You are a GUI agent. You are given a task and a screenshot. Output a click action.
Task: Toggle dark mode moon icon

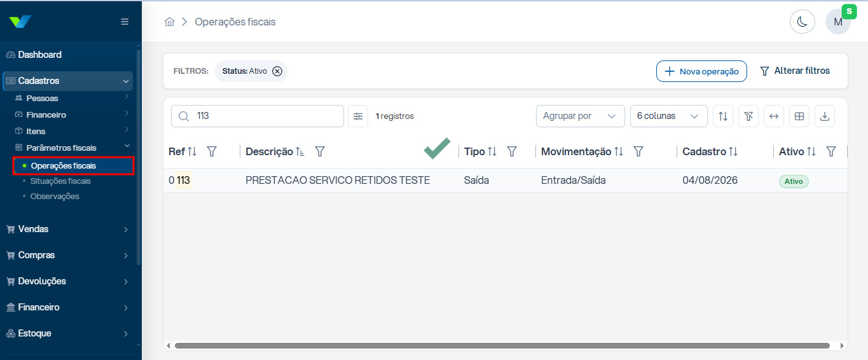pyautogui.click(x=803, y=22)
